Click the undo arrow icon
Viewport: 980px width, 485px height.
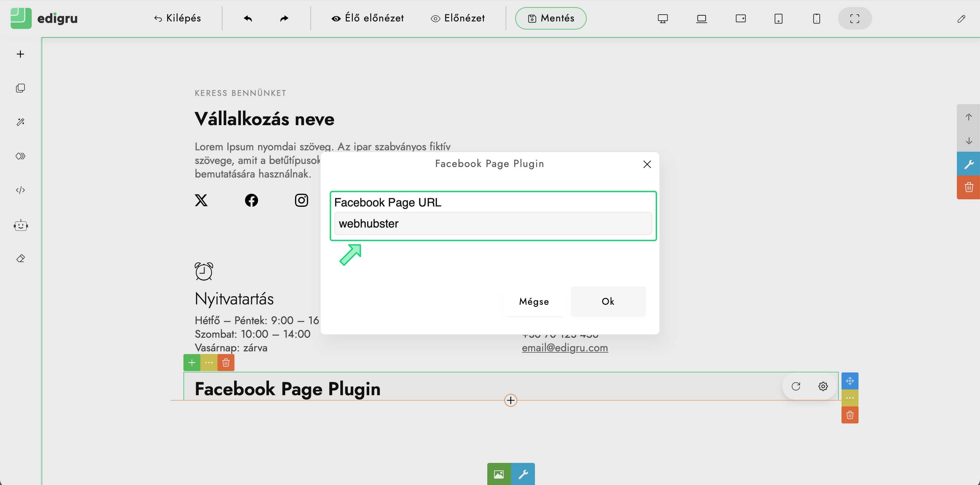[x=248, y=18]
